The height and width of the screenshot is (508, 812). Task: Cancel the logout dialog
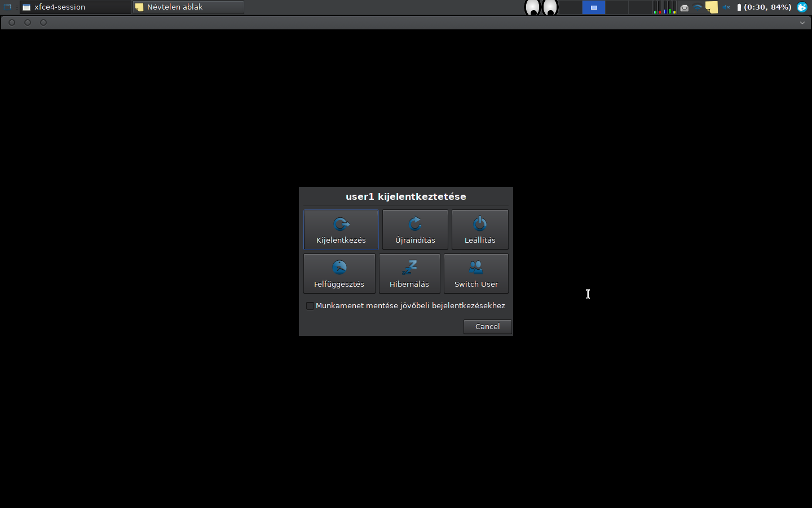point(487,327)
